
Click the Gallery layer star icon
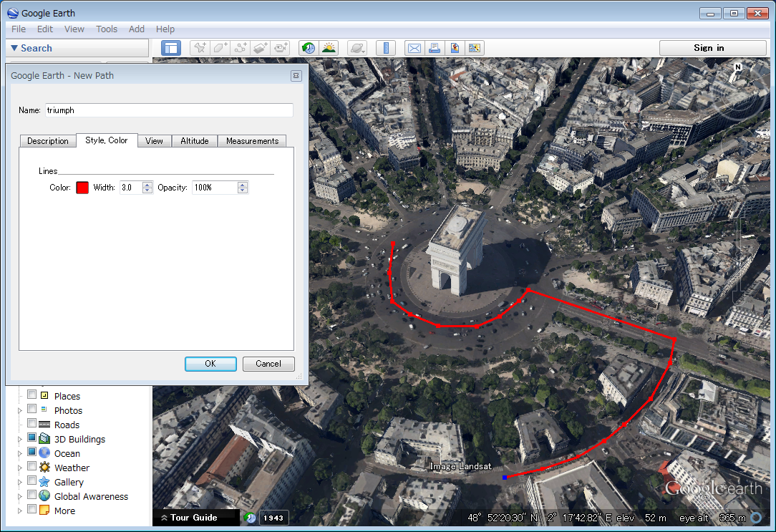[44, 482]
